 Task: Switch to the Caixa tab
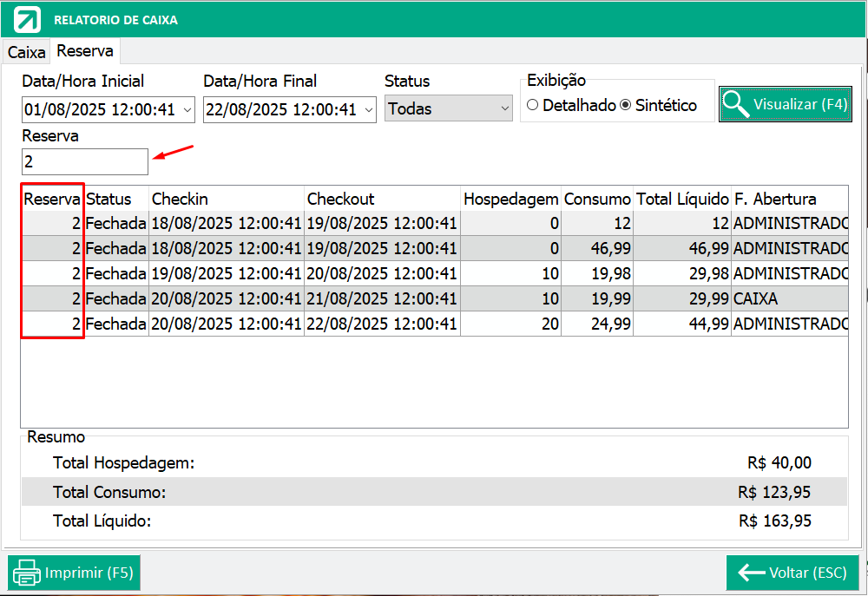(x=26, y=52)
